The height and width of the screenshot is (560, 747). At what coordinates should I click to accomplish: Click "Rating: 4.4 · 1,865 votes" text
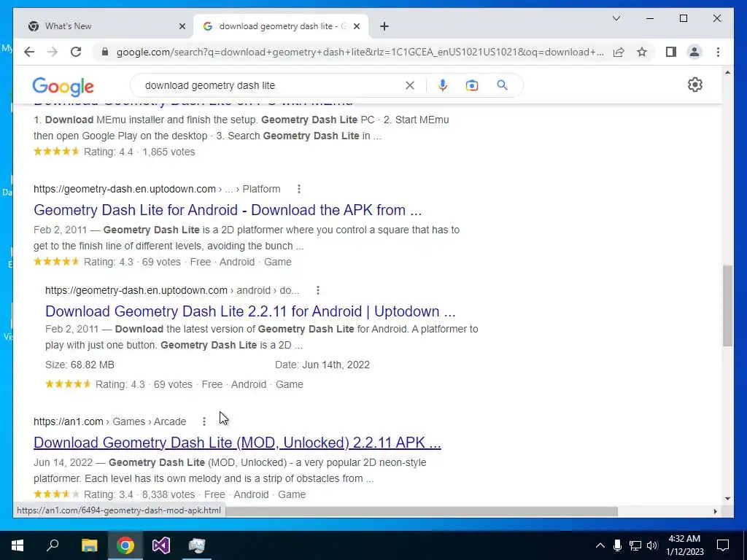pyautogui.click(x=139, y=152)
